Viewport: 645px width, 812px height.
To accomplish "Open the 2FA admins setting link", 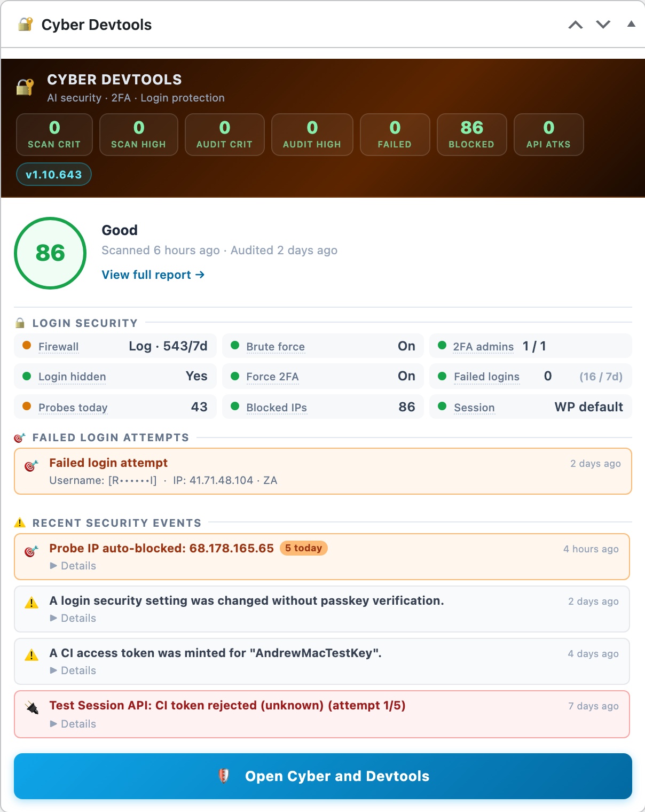I will [483, 347].
